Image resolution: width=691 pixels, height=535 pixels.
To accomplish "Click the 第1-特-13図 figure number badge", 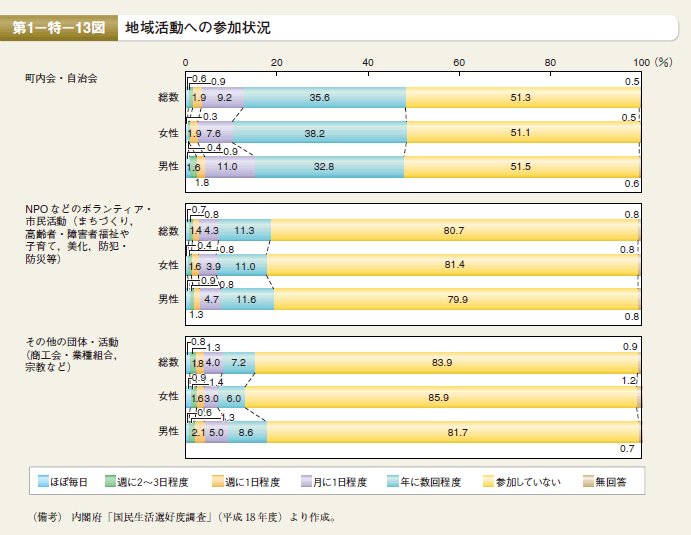I will [x=59, y=28].
